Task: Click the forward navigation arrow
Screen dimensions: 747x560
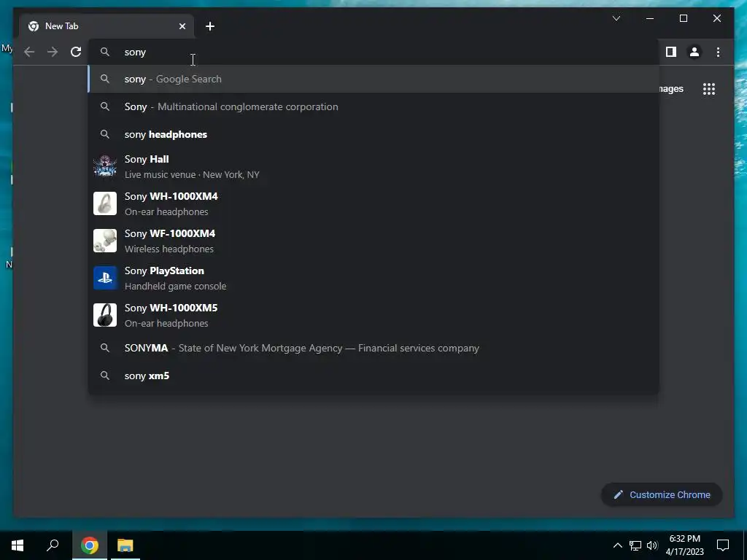Action: [x=53, y=52]
